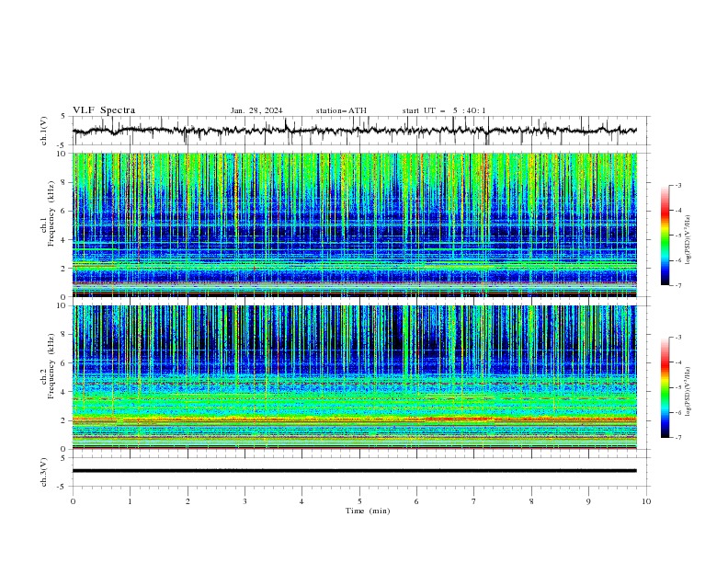Click time axis tick label '10'

click(x=646, y=501)
